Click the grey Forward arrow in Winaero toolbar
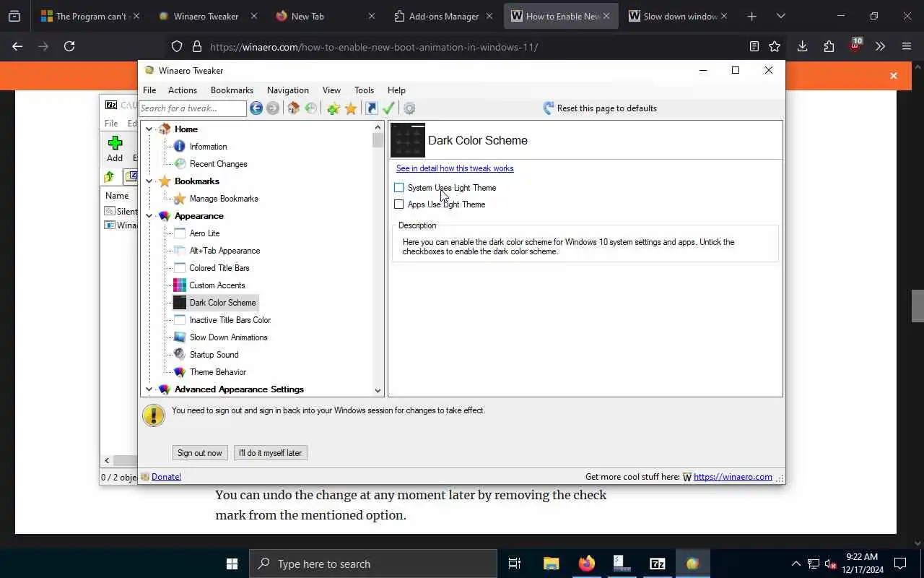This screenshot has height=578, width=924. coord(273,108)
